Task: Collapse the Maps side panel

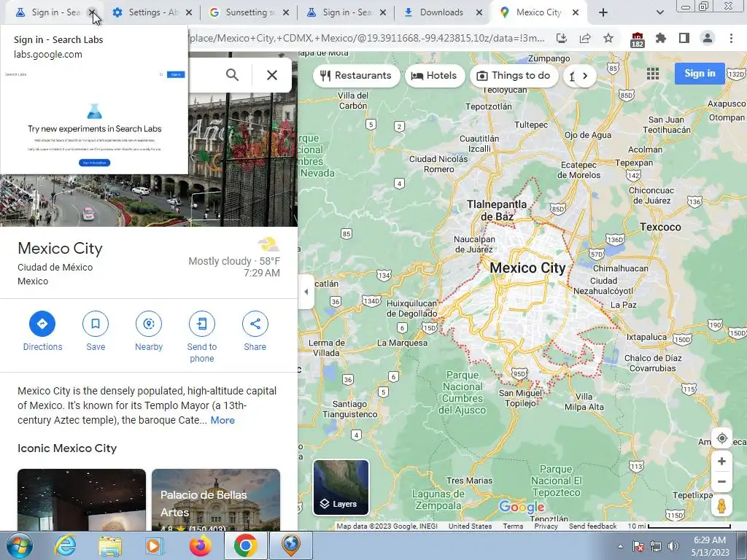Action: coord(306,292)
